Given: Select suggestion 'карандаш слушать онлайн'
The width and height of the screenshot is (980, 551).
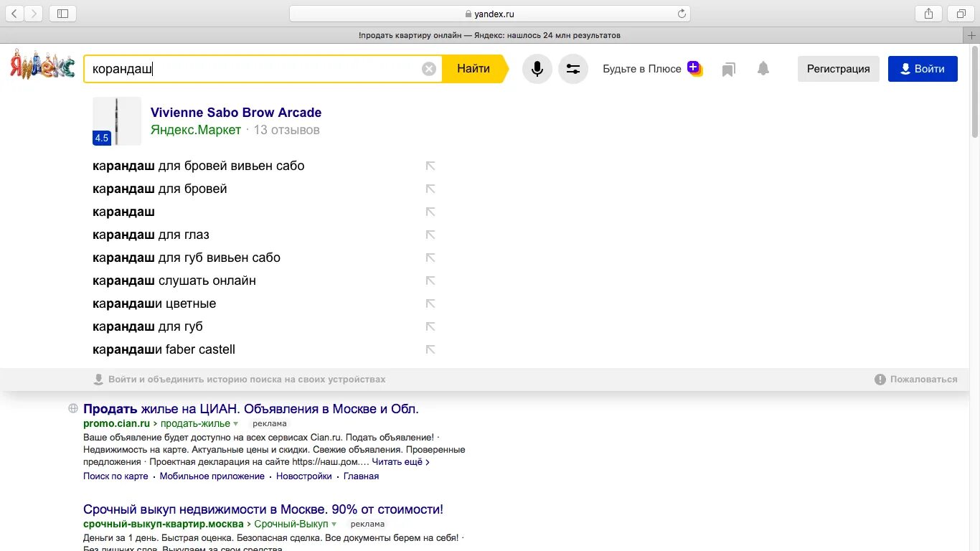Looking at the screenshot, I should coord(174,281).
